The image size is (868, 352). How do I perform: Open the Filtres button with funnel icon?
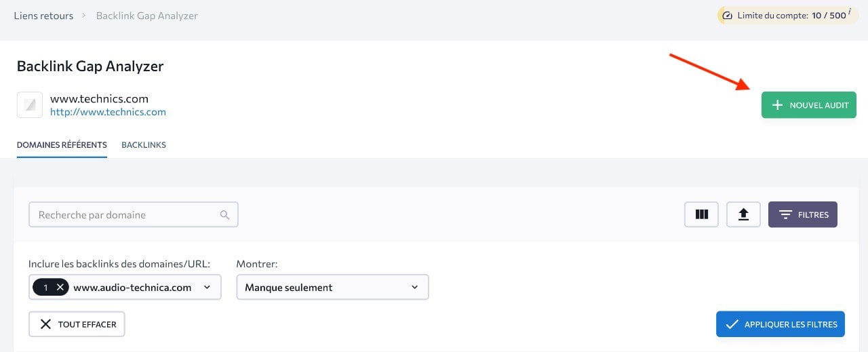[x=802, y=214]
